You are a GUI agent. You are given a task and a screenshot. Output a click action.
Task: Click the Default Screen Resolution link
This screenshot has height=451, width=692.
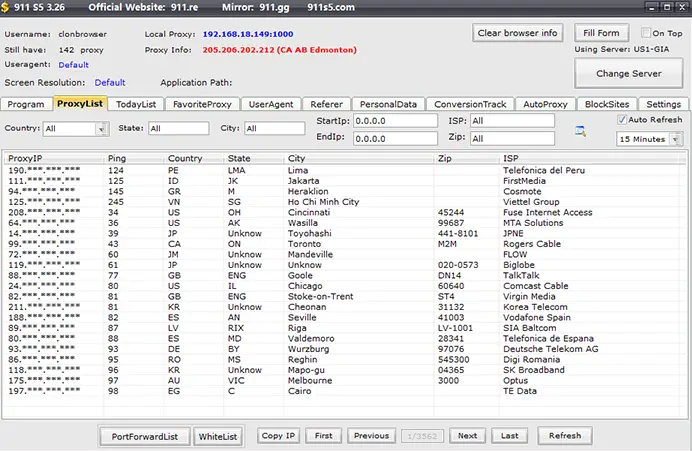pyautogui.click(x=109, y=83)
